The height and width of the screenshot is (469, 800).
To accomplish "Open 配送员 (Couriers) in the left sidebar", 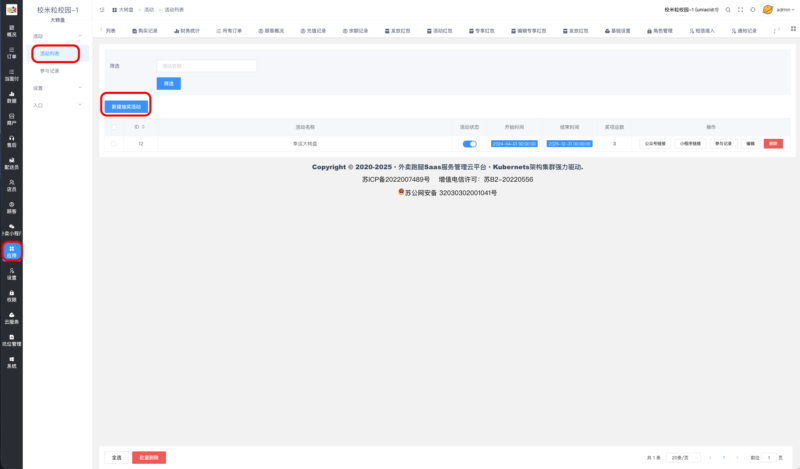I will click(11, 164).
